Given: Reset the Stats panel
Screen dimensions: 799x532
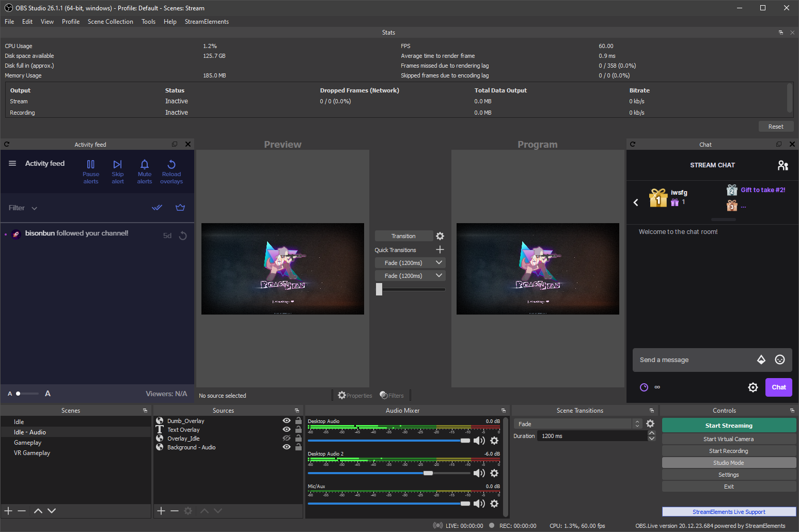Looking at the screenshot, I should pyautogui.click(x=776, y=127).
